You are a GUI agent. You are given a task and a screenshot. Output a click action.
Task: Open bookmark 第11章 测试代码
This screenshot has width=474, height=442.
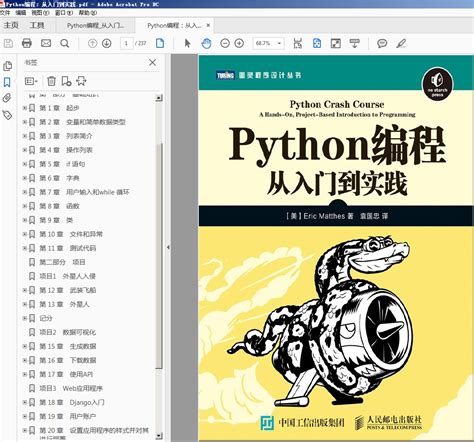(68, 248)
